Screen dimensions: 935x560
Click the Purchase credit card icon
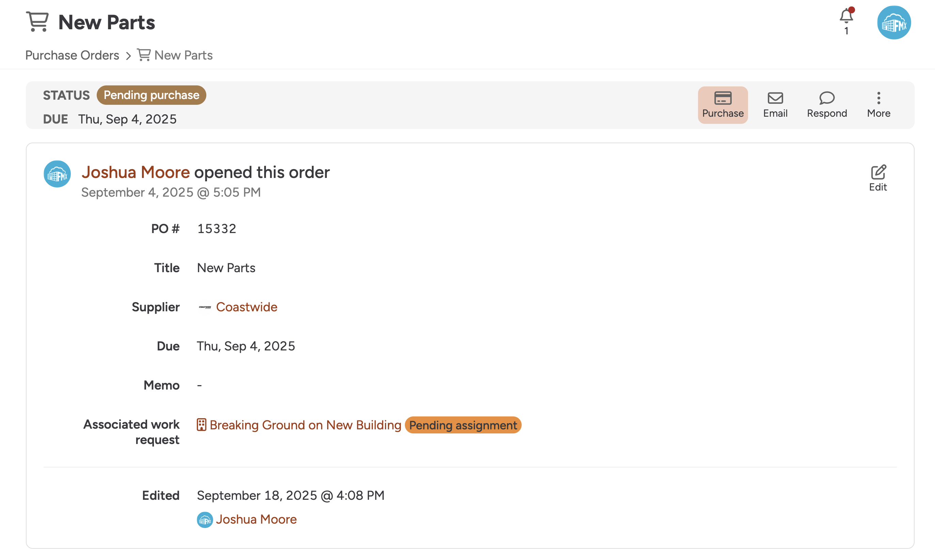pyautogui.click(x=723, y=98)
